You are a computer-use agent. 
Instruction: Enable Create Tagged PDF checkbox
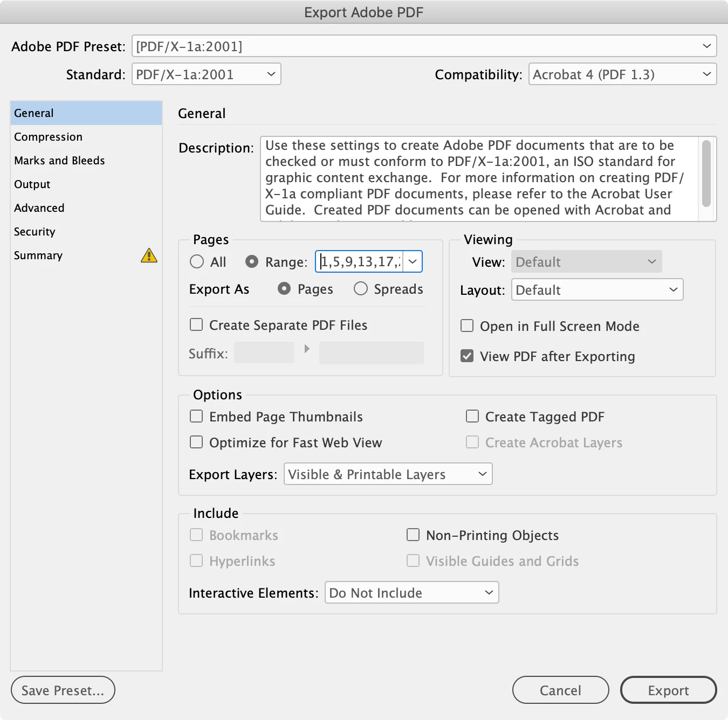pos(472,416)
